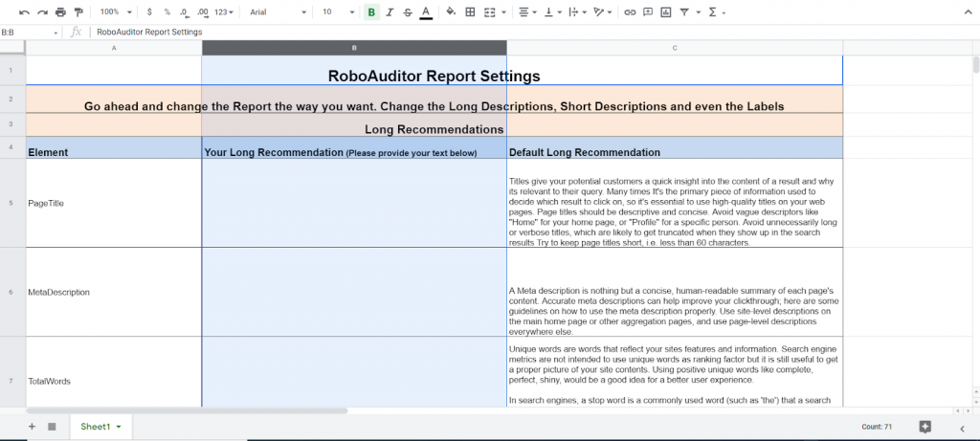Insert a comment
Image resolution: width=980 pixels, height=441 pixels.
pos(648,11)
